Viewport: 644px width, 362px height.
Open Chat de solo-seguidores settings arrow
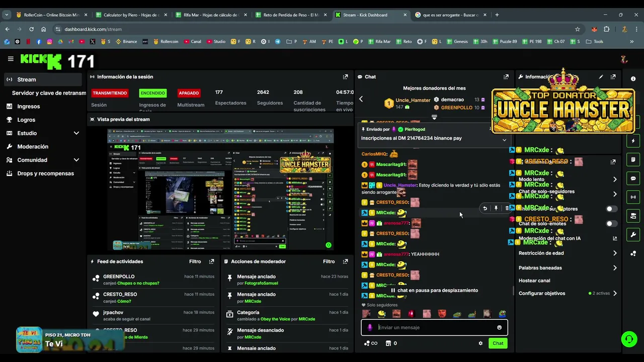coord(615,194)
